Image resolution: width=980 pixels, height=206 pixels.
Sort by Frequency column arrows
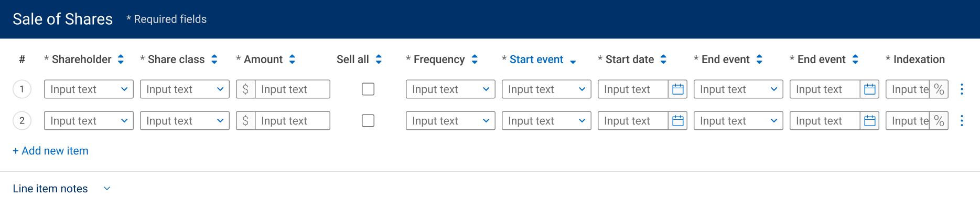(x=475, y=59)
